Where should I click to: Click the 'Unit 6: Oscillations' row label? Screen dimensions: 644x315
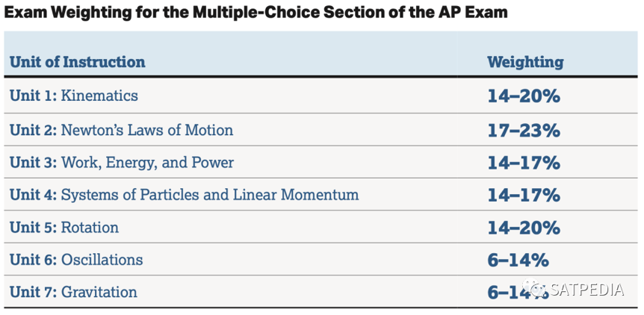[76, 260]
